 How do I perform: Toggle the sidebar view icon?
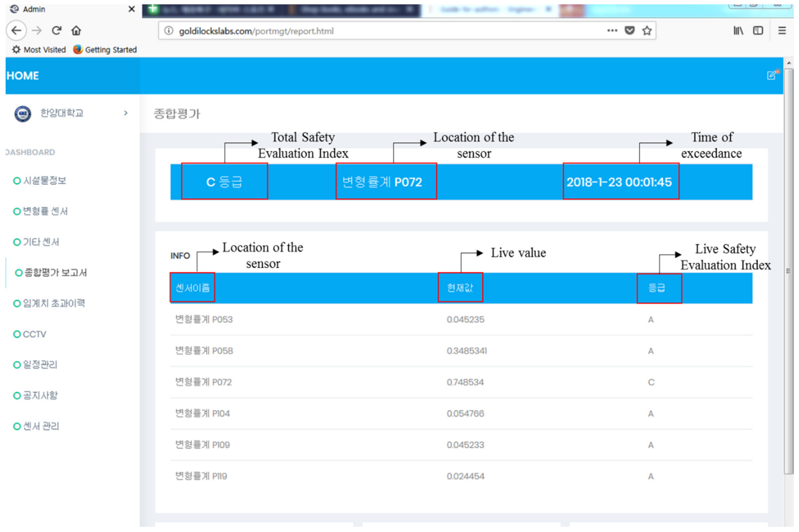758,31
